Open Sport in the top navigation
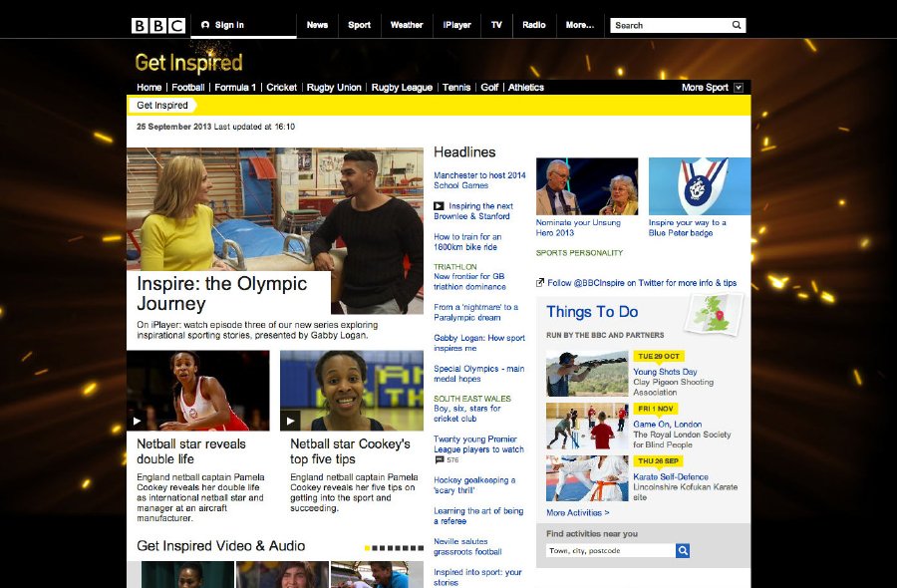 click(x=359, y=25)
